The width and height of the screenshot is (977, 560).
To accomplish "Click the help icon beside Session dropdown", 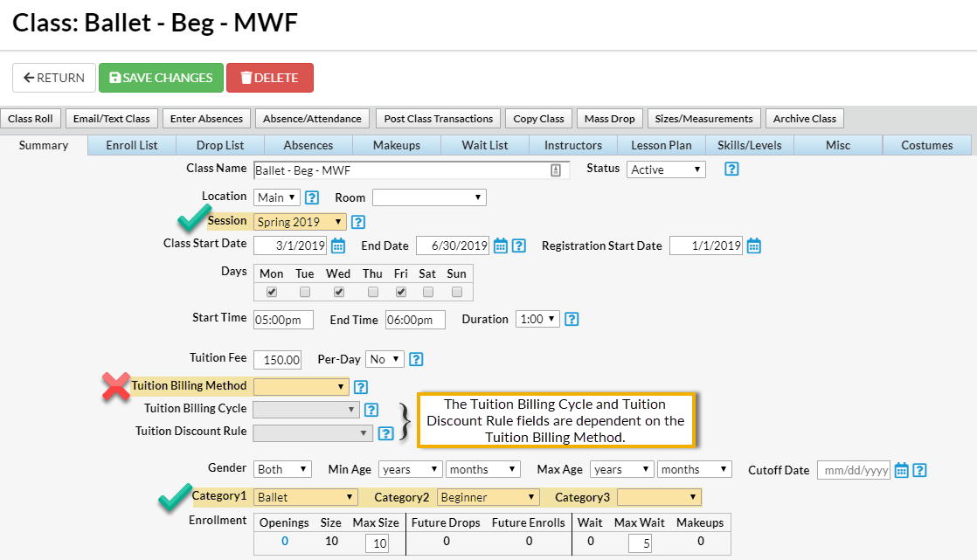I will [358, 222].
